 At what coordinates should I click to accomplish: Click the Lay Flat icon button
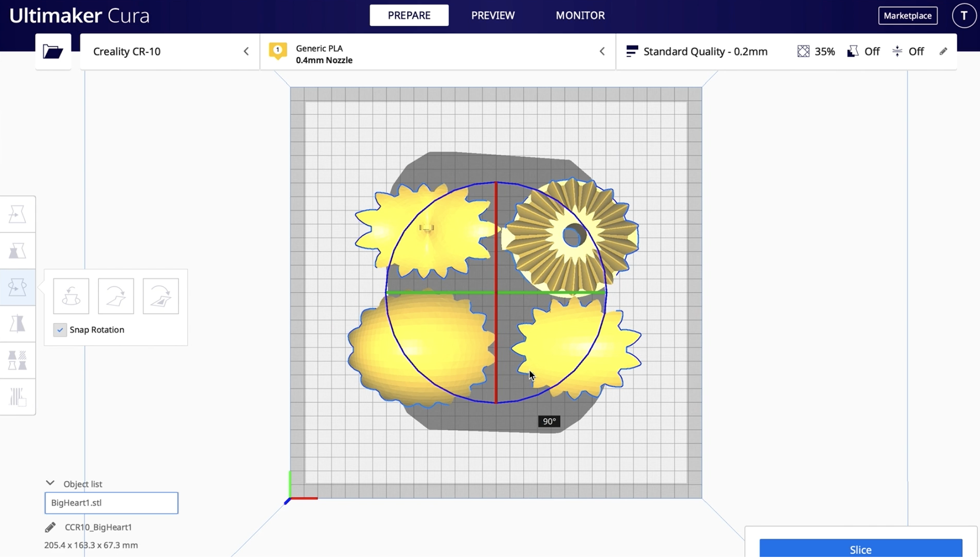(x=116, y=296)
